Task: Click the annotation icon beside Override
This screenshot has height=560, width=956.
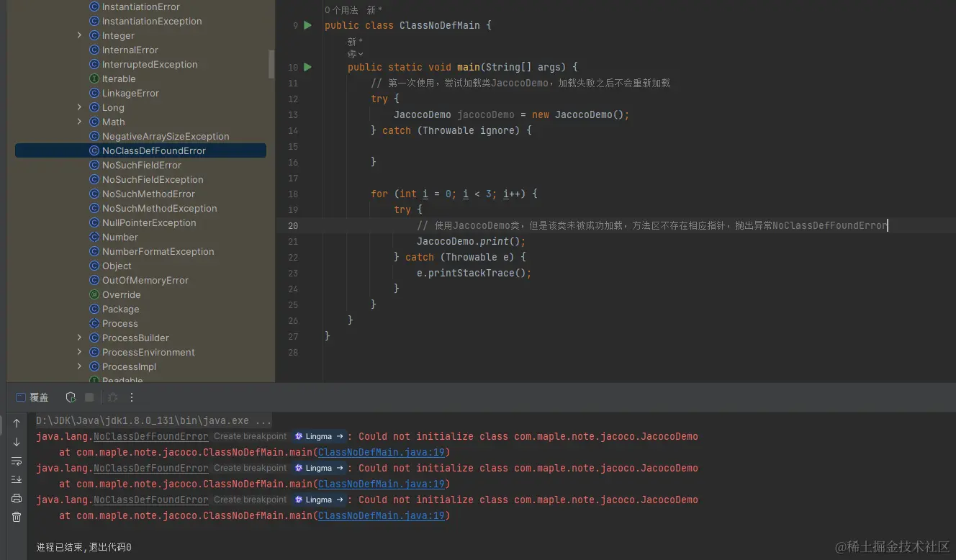Action: pyautogui.click(x=94, y=294)
